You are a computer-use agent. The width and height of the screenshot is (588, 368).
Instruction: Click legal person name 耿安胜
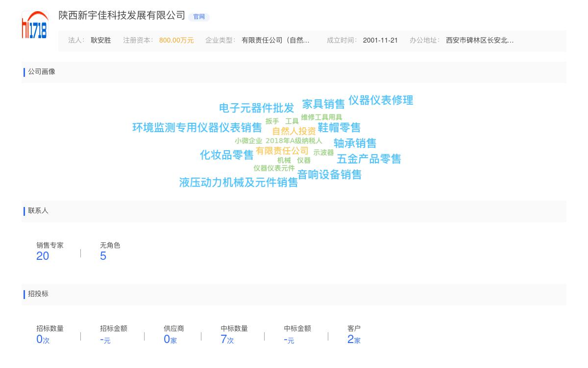click(101, 41)
